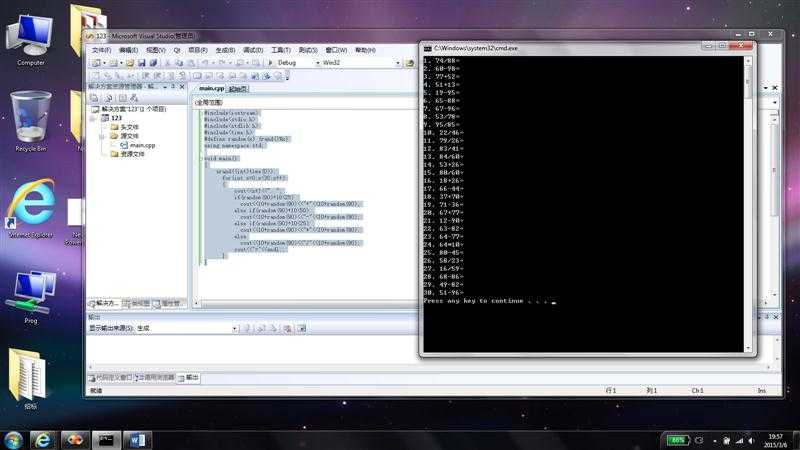
Task: Click the cmd.exe title bar icon
Action: click(x=428, y=48)
